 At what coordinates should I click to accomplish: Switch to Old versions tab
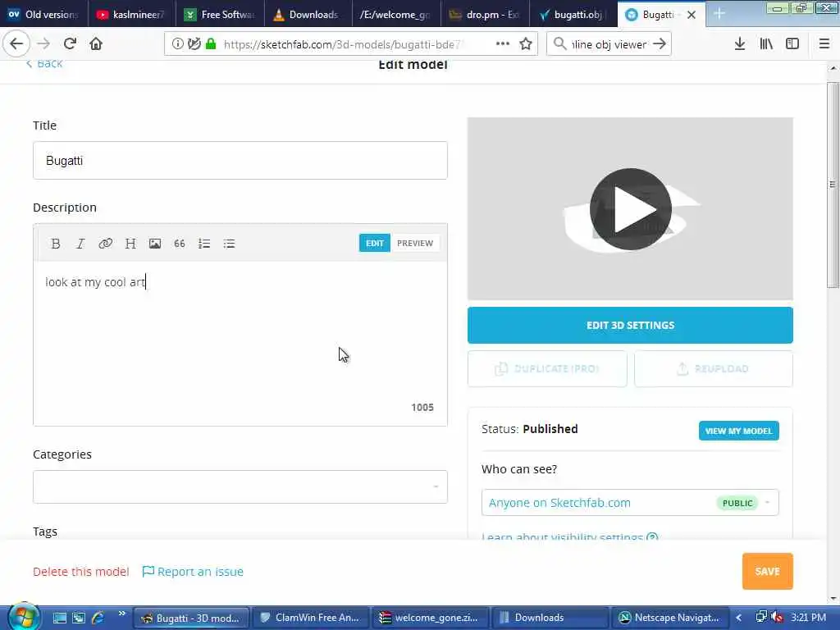coord(44,15)
